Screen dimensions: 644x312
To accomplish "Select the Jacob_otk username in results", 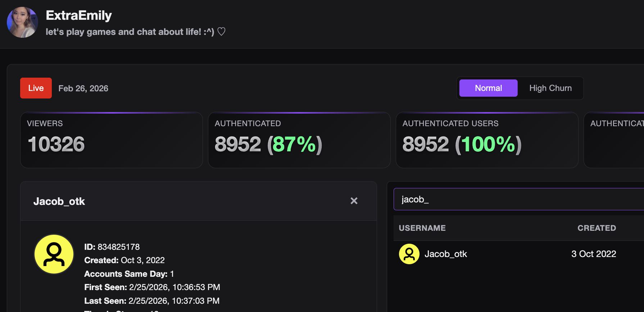I will pyautogui.click(x=446, y=254).
